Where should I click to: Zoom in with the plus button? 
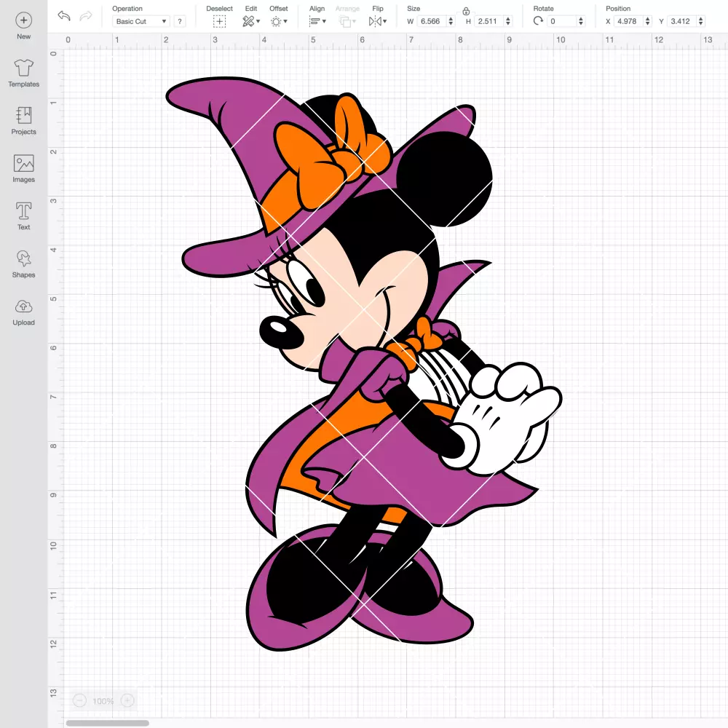coord(127,700)
